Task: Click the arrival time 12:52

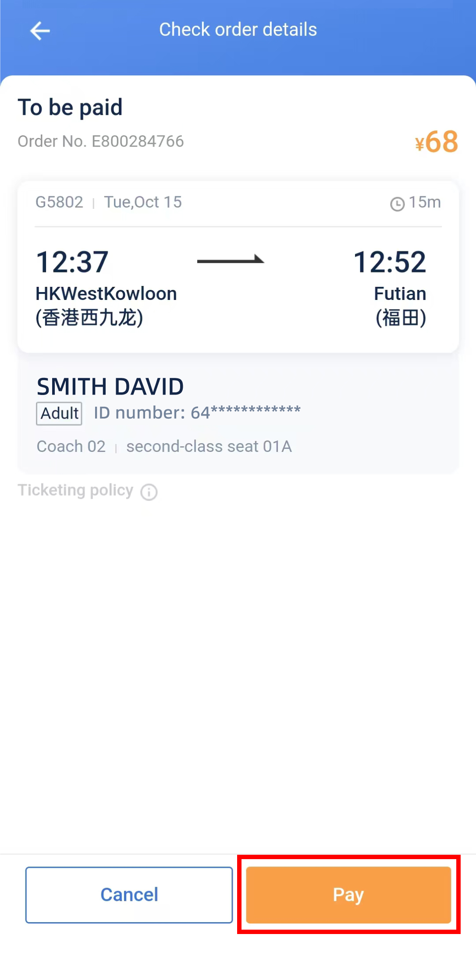Action: tap(390, 262)
